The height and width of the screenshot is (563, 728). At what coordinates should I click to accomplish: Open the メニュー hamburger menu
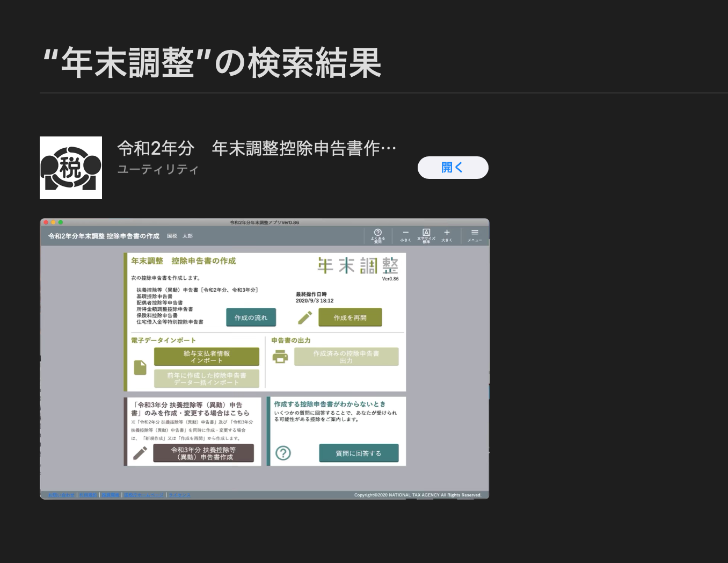click(x=475, y=235)
